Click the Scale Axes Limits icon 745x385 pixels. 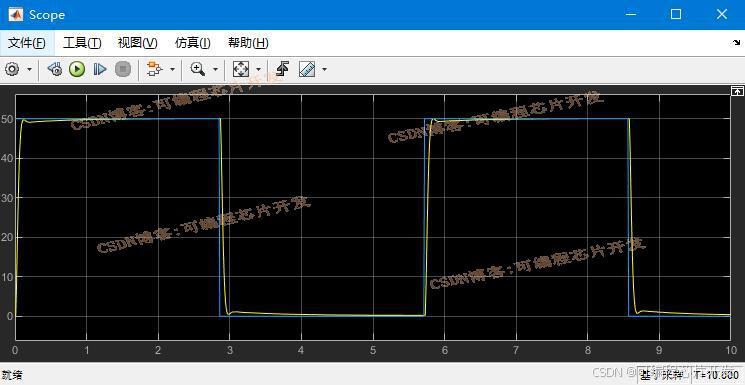240,69
